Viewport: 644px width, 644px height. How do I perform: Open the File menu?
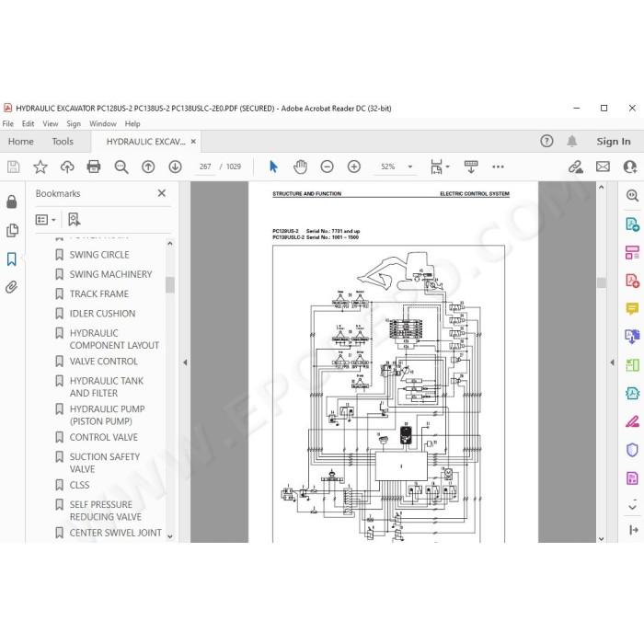point(7,123)
